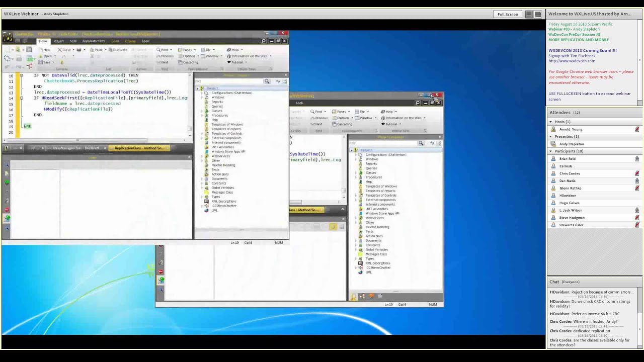Click Previous in the front window ribbon
Viewport: 644px width, 362px height.
[165, 56]
